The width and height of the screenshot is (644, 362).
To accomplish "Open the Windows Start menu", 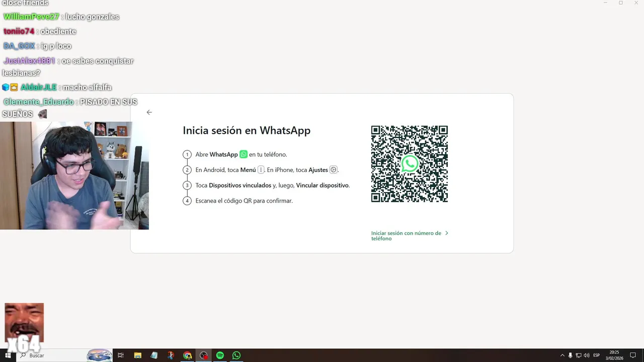I will pos(8,355).
